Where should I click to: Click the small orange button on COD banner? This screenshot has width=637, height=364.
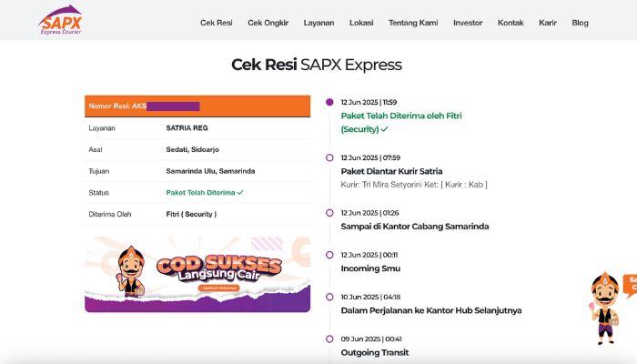click(x=219, y=288)
